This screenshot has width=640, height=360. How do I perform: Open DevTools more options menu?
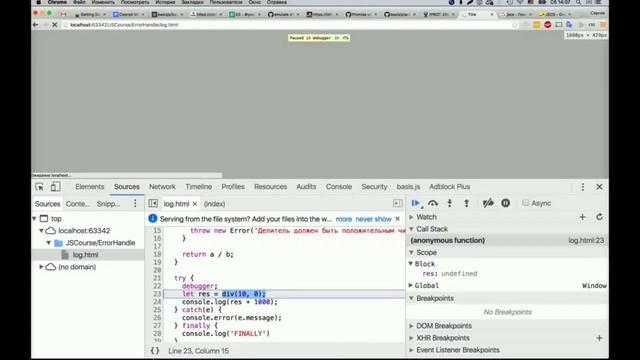[x=583, y=187]
